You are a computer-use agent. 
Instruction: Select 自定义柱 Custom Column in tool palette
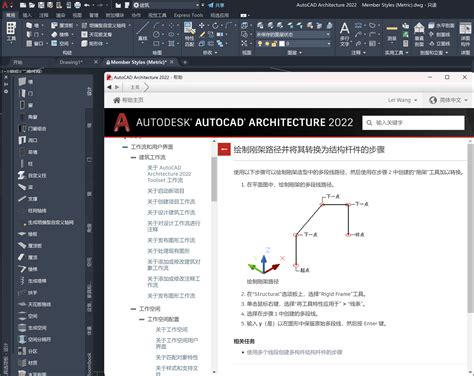[x=32, y=175]
